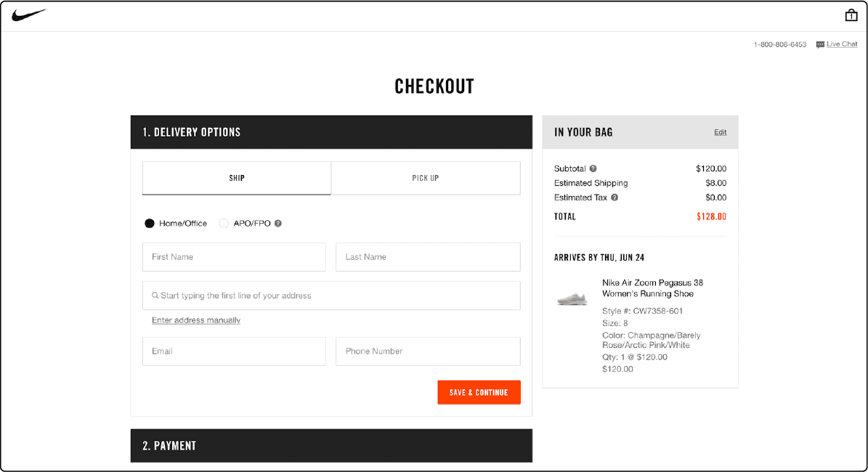This screenshot has width=868, height=472.
Task: Click the Nike swoosh logo
Action: [x=29, y=15]
